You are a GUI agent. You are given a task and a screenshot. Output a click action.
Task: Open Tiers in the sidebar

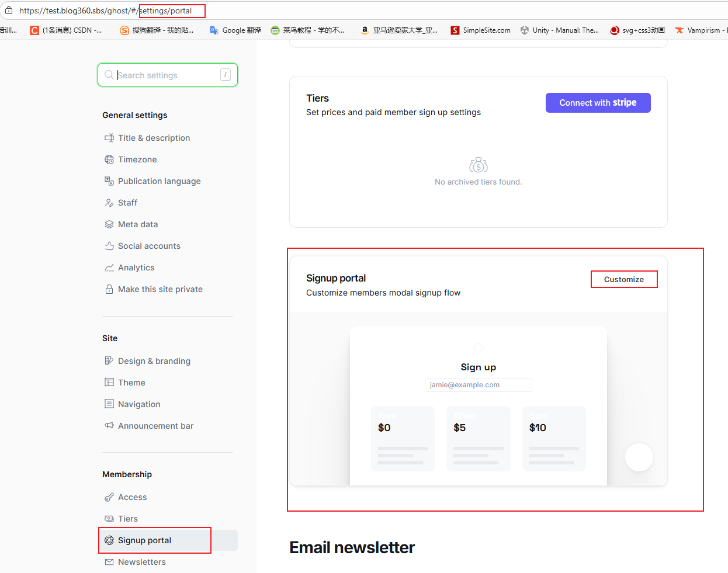[x=127, y=519]
